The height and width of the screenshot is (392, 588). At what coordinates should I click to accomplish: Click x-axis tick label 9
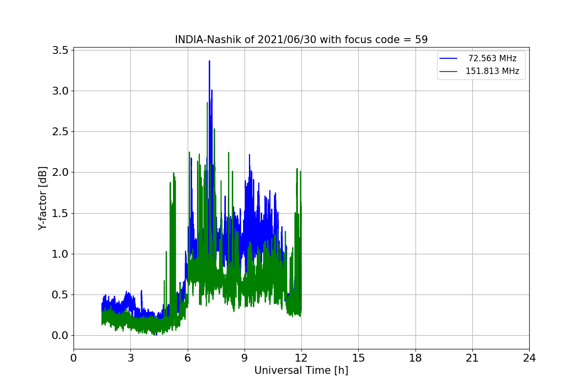(245, 358)
